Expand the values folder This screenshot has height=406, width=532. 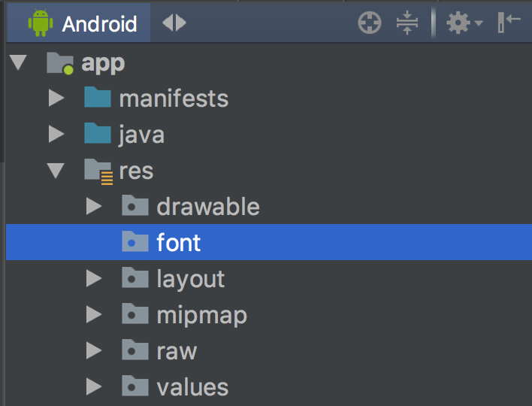[94, 386]
